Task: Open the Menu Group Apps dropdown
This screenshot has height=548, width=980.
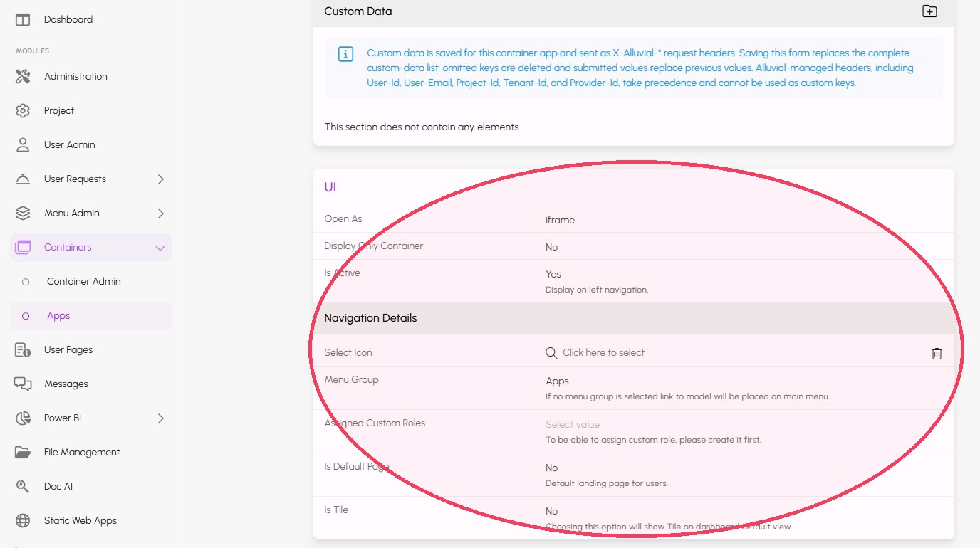Action: [744, 381]
